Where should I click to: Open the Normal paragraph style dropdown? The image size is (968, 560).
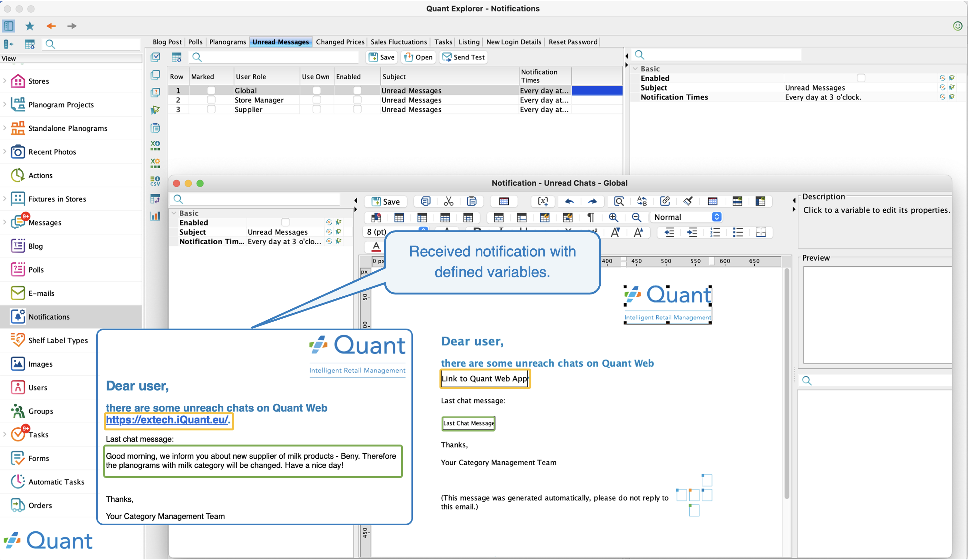[686, 217]
